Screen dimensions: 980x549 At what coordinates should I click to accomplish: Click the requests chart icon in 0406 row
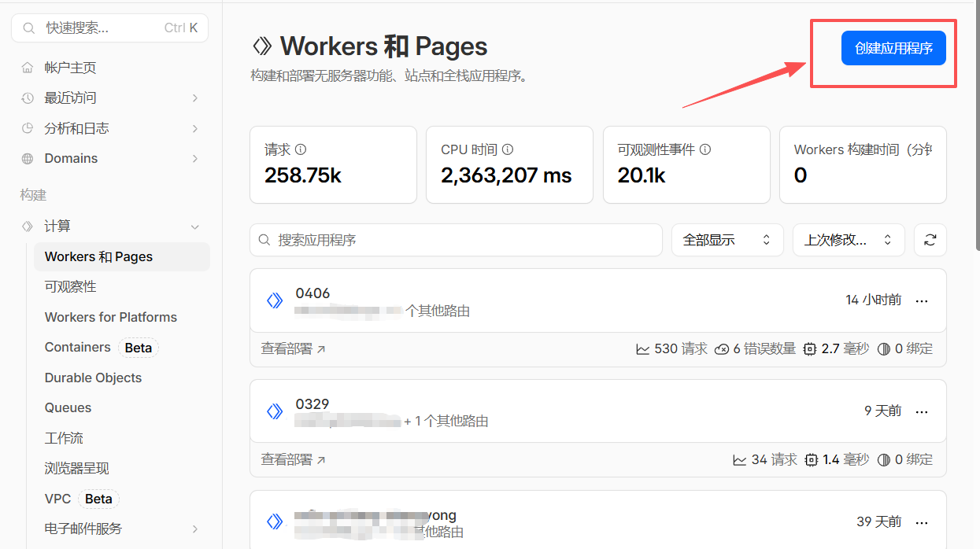[643, 349]
